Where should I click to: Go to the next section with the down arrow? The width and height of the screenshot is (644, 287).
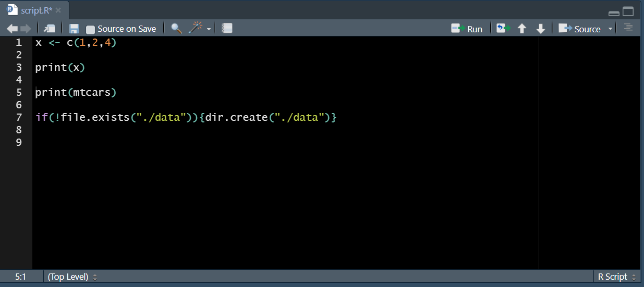point(541,29)
